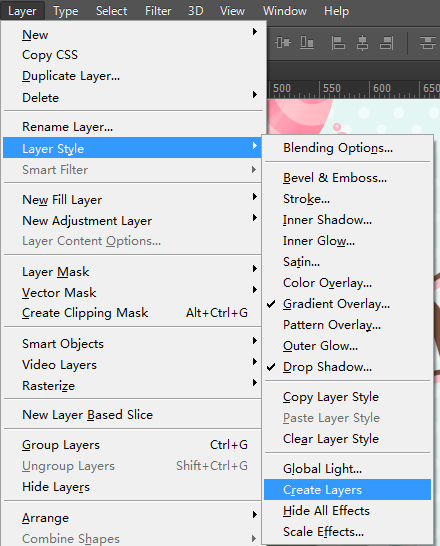Toggle the Gradient Overlay effect
Viewport: 440px width, 546px height.
[x=347, y=304]
